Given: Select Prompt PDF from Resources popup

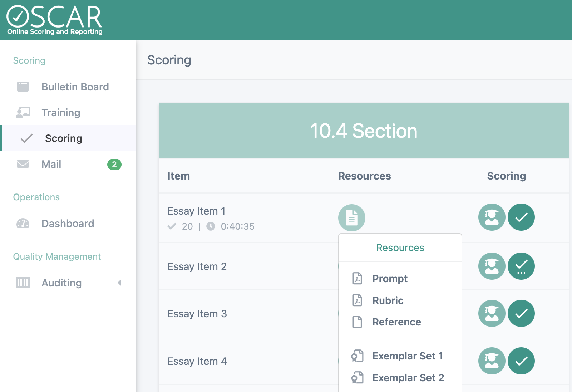Looking at the screenshot, I should (x=389, y=279).
